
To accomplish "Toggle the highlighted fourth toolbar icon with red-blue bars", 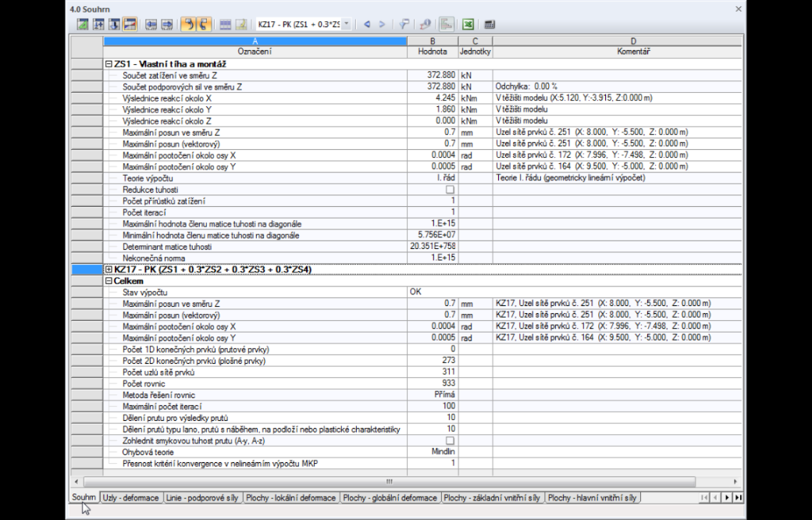I will click(130, 24).
